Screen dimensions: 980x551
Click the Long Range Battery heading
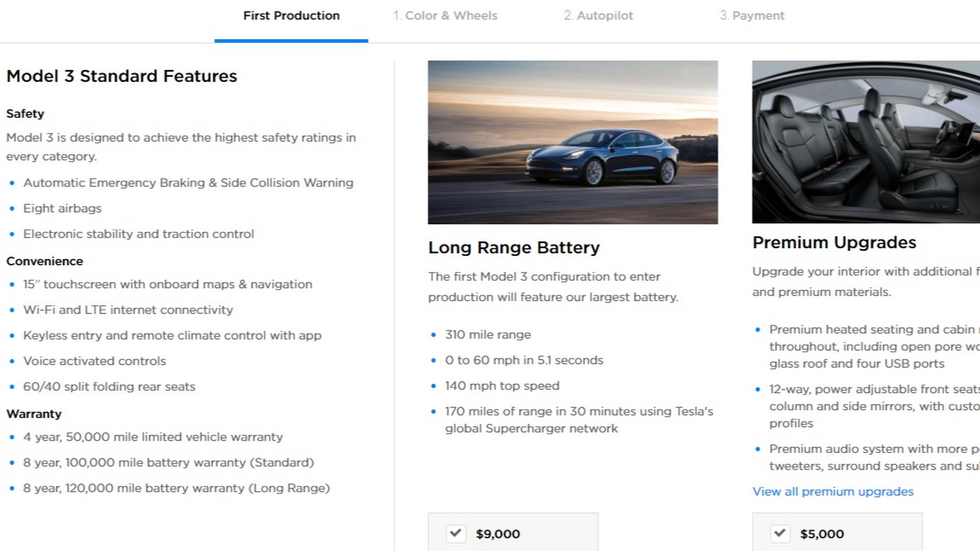pyautogui.click(x=513, y=247)
